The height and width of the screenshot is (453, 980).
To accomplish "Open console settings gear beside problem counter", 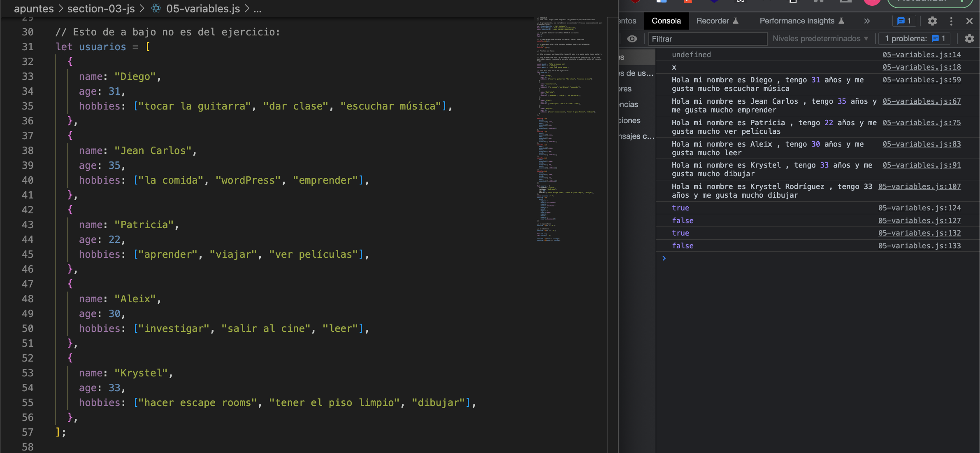I will tap(969, 39).
